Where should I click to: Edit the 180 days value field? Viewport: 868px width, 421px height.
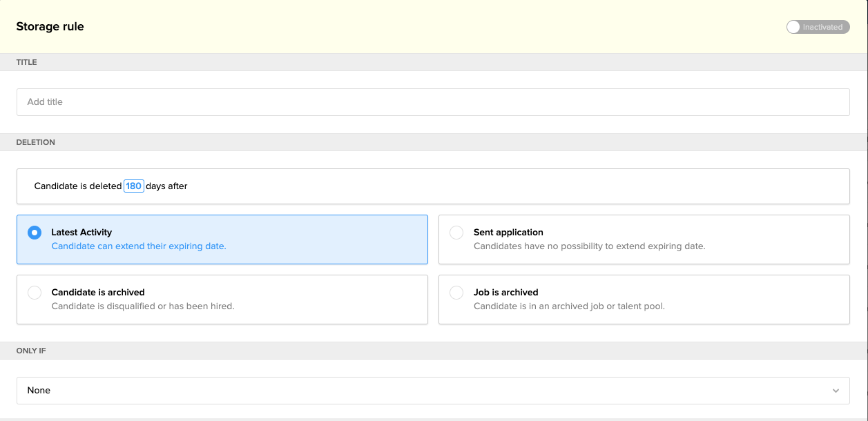(134, 186)
